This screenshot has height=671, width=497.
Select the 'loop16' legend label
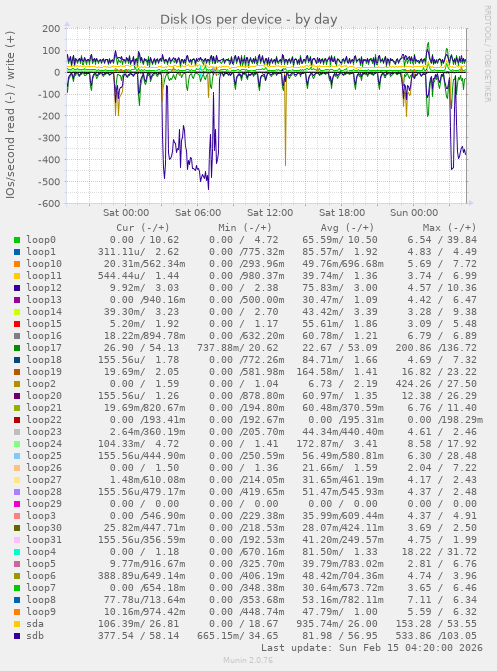click(x=44, y=336)
